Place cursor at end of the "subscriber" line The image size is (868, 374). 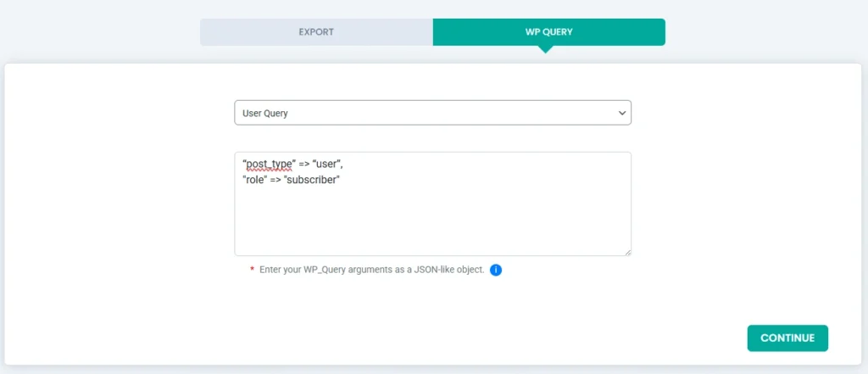click(x=342, y=179)
